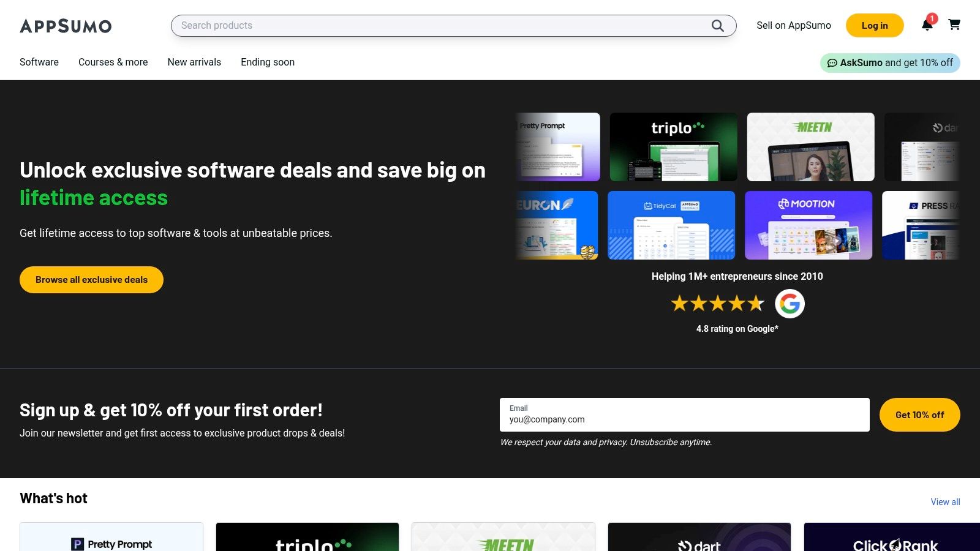Click the Google logo badge
This screenshot has width=980, height=551.
pyautogui.click(x=790, y=304)
